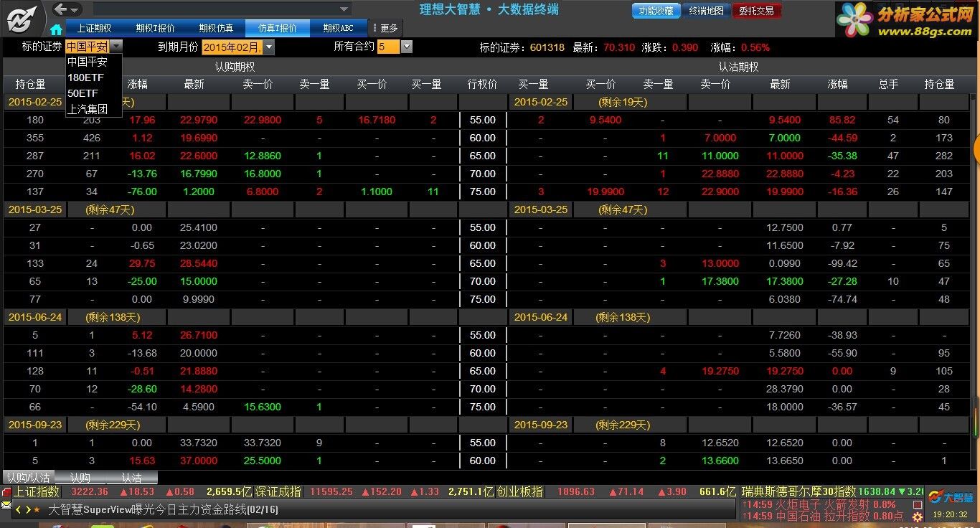Open the orange gear settings icon
The image size is (980, 528).
coord(917,517)
